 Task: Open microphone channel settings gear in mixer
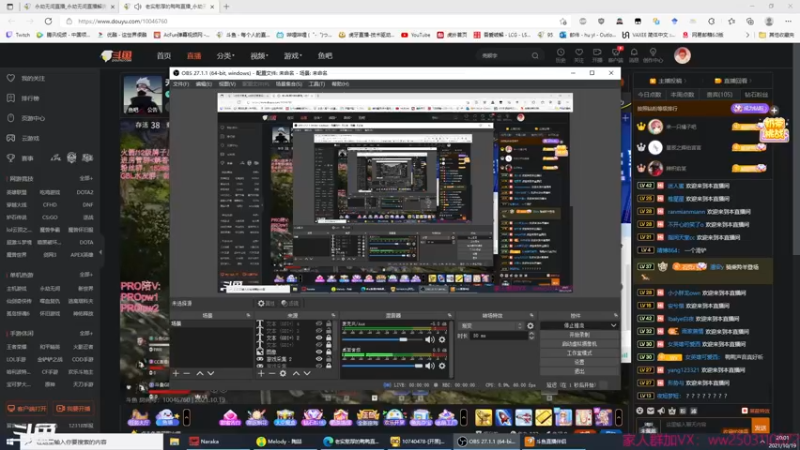(x=442, y=339)
